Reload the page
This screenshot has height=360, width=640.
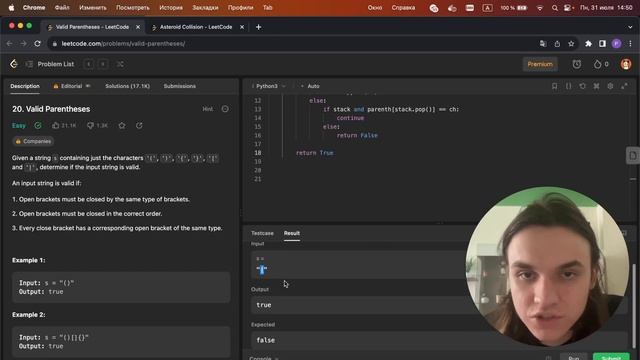point(38,43)
